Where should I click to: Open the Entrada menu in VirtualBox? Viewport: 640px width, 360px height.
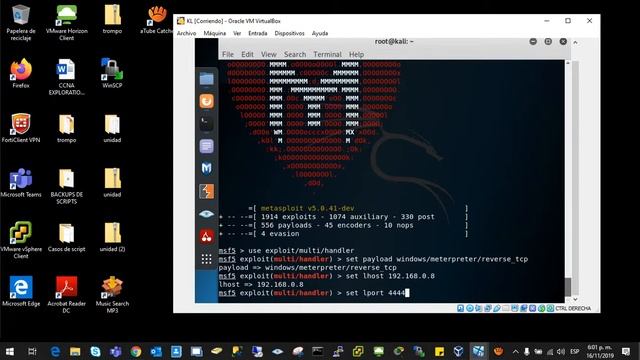(258, 33)
